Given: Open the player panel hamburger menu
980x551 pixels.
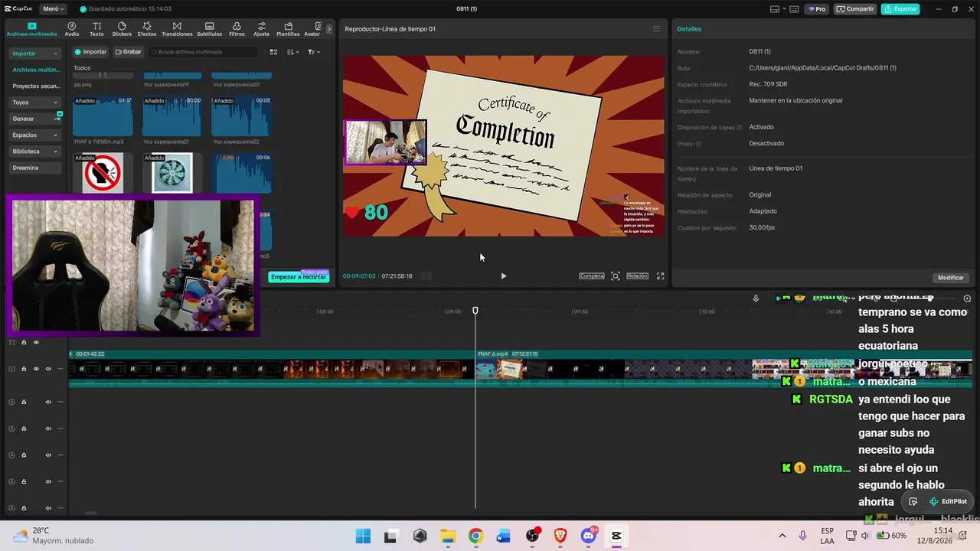Looking at the screenshot, I should (x=656, y=29).
